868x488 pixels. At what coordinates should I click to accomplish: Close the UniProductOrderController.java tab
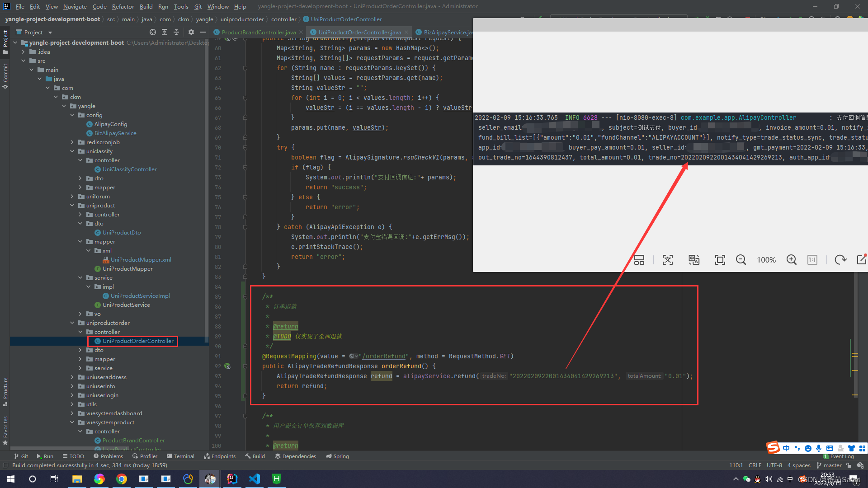pos(406,32)
